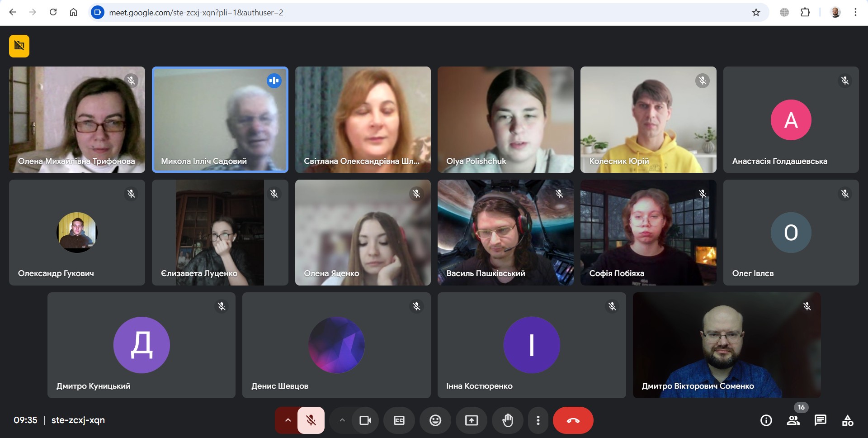This screenshot has width=868, height=438.
Task: Expand audio settings chevron
Action: tap(288, 420)
